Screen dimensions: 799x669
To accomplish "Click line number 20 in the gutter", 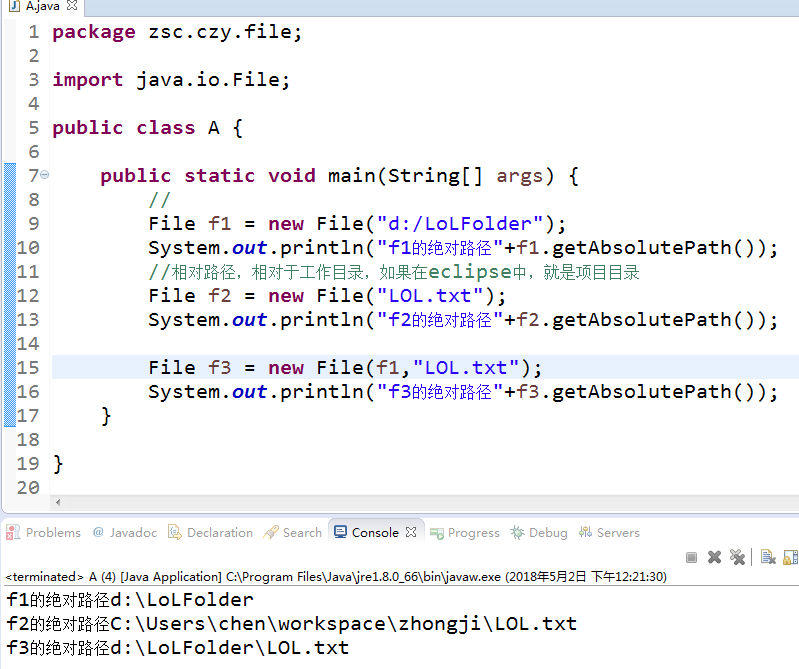I will (28, 488).
